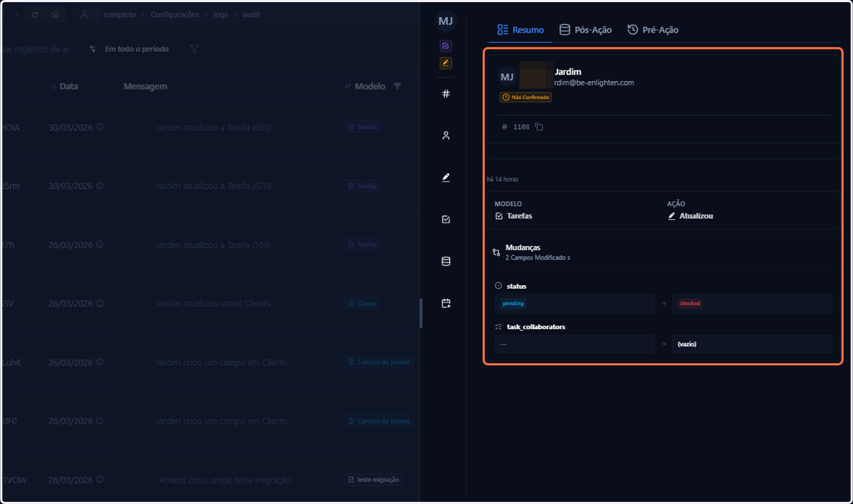Clear filters using the funnel-x icon
The height and width of the screenshot is (504, 853).
[194, 49]
